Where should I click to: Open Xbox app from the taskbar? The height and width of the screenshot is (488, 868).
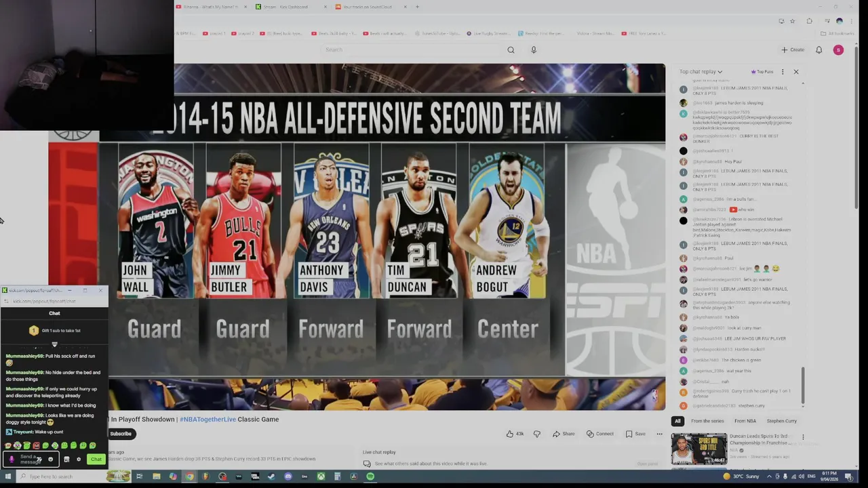[321, 476]
